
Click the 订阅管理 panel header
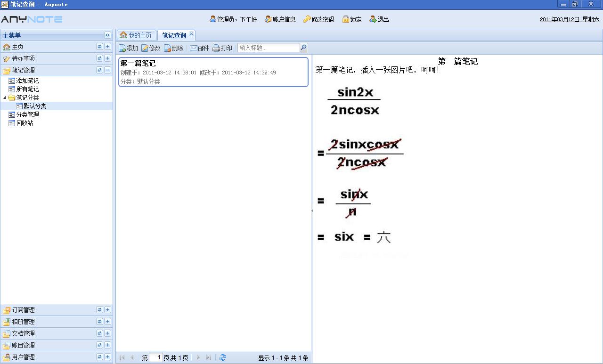point(57,310)
